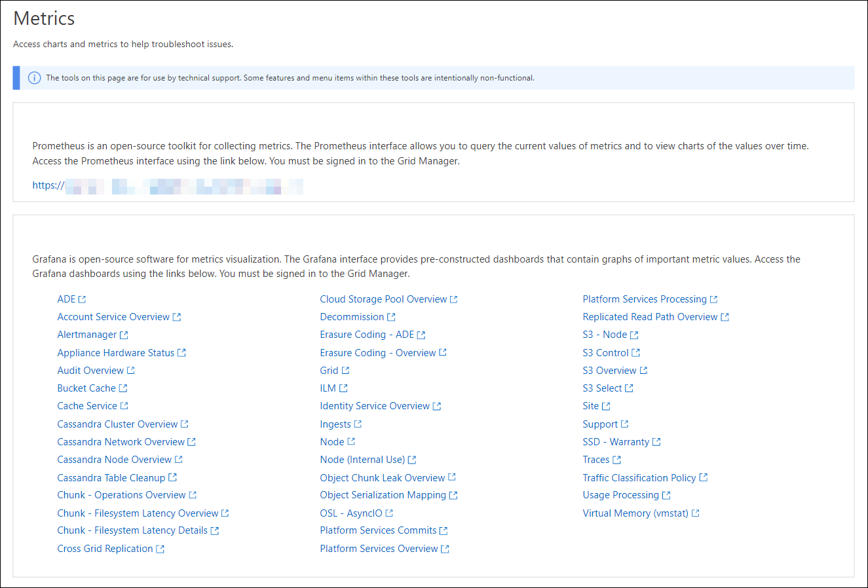Click external-link icon beside Platform Services Commits

[443, 531]
